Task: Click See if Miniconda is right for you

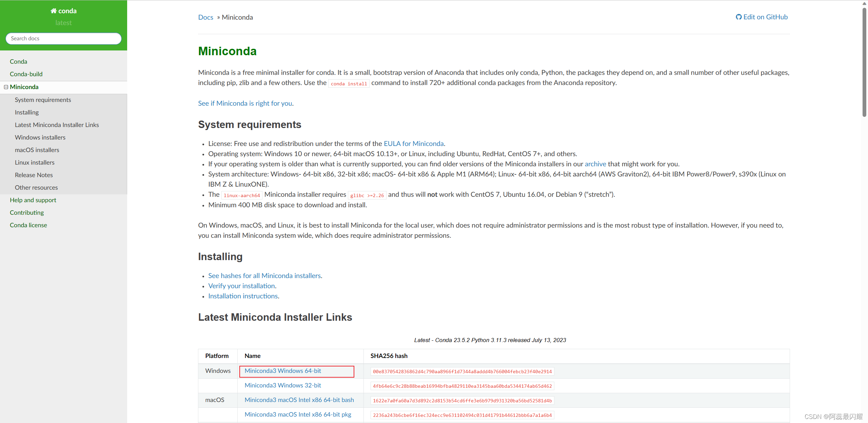Action: coord(245,103)
